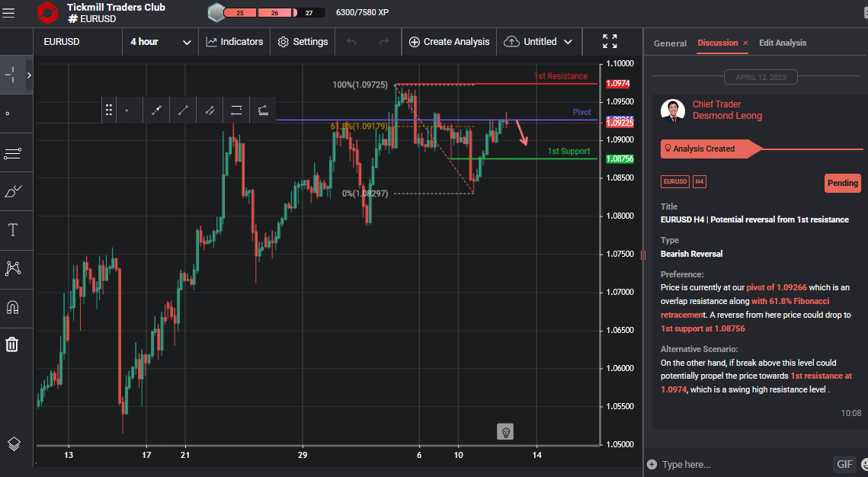
Task: Click the EURUSD symbol search field
Action: pyautogui.click(x=78, y=42)
